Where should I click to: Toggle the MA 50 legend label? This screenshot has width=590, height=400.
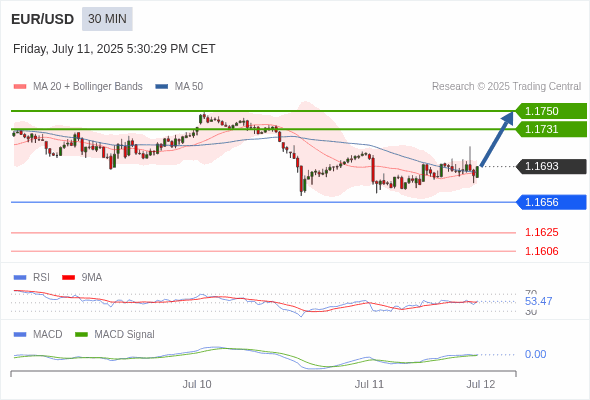(x=189, y=87)
